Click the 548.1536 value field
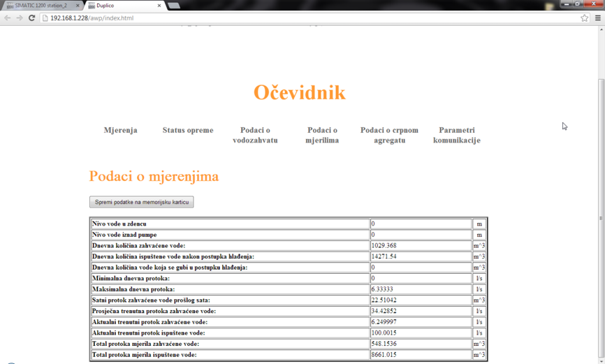The width and height of the screenshot is (605, 364). 421,344
